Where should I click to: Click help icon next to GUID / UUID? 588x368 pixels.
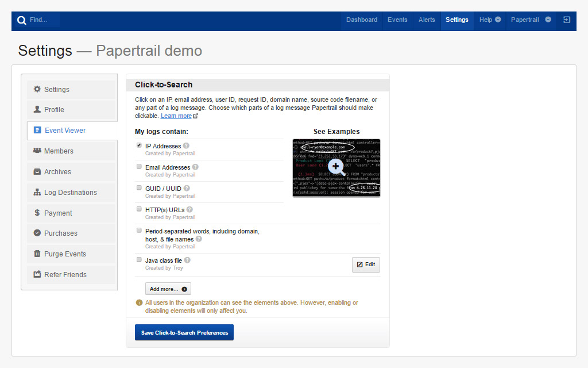click(x=187, y=188)
